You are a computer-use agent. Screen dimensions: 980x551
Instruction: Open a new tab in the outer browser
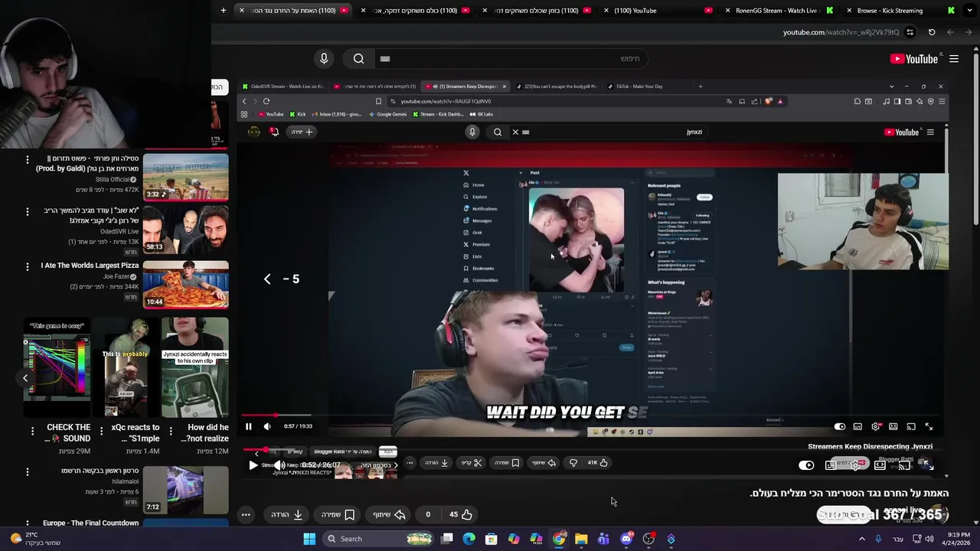coord(223,11)
